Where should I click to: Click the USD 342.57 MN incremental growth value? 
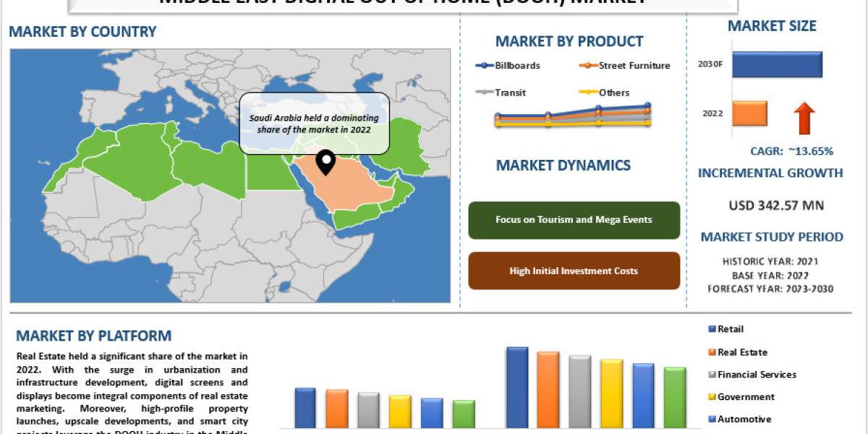776,205
